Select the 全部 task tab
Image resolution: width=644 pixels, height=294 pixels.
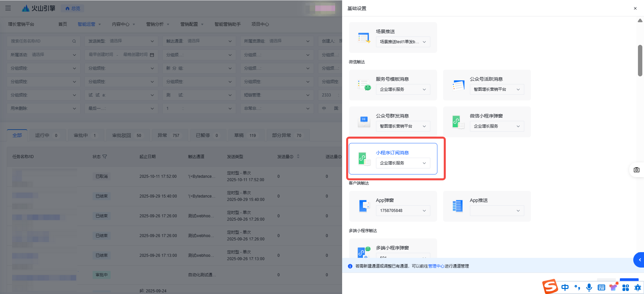click(17, 135)
